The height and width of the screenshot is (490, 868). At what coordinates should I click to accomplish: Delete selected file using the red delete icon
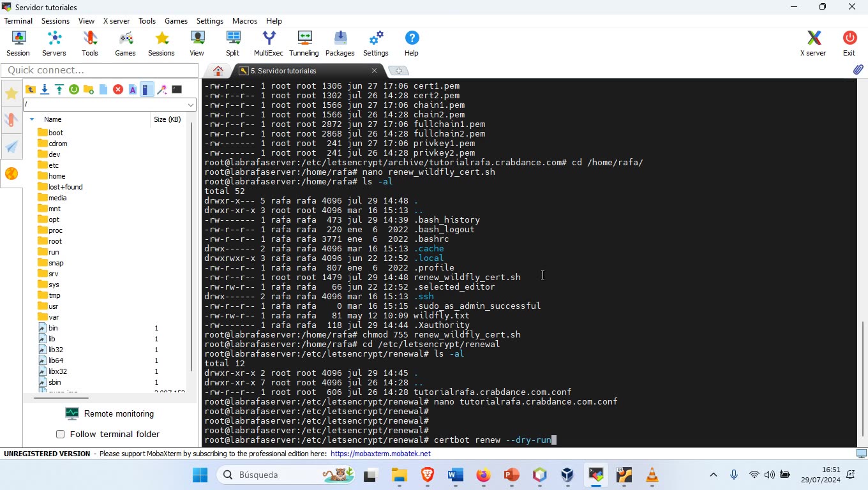117,89
